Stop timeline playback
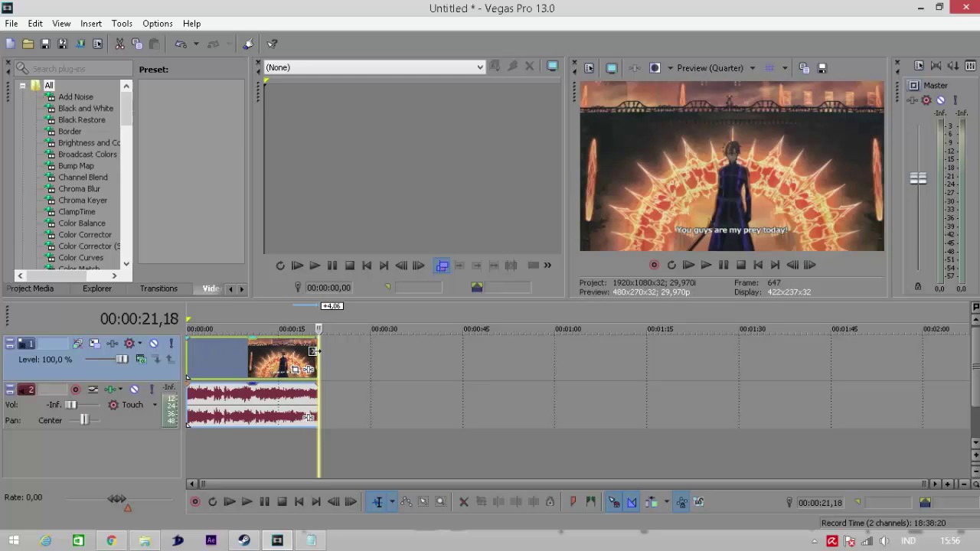Viewport: 980px width, 551px height. [282, 502]
